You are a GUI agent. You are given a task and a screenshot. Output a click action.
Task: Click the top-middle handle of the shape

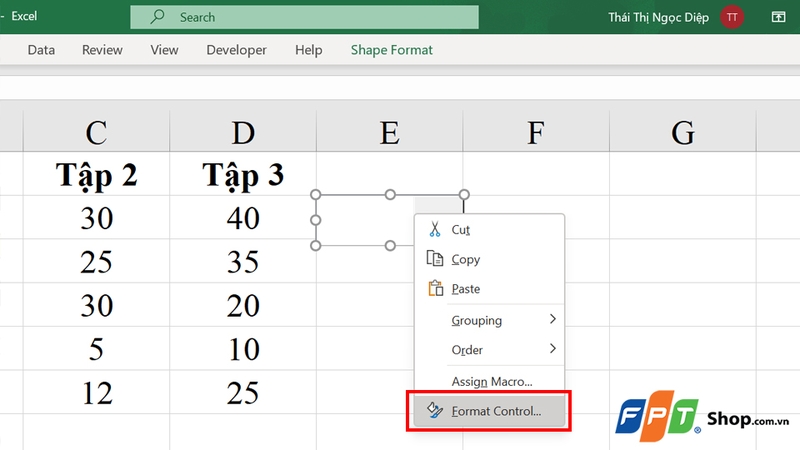pyautogui.click(x=390, y=194)
